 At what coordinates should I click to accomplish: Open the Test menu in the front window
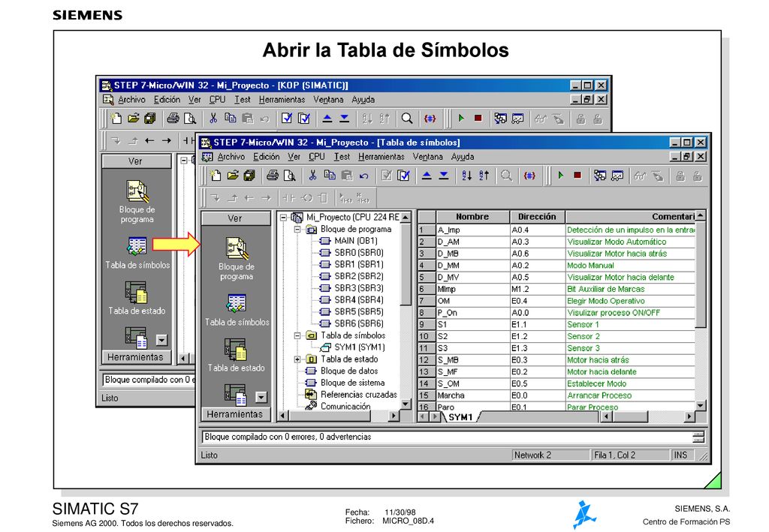(342, 157)
